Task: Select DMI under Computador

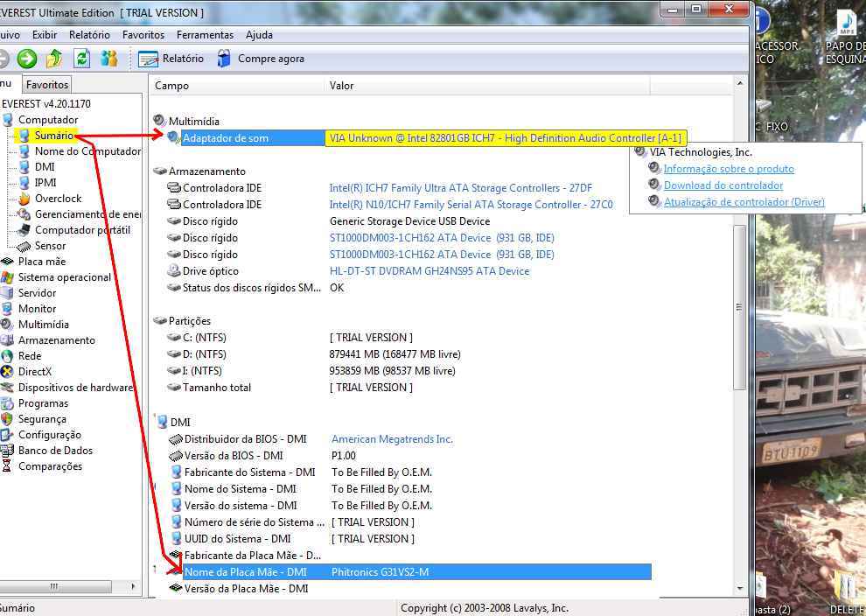Action: pos(45,167)
